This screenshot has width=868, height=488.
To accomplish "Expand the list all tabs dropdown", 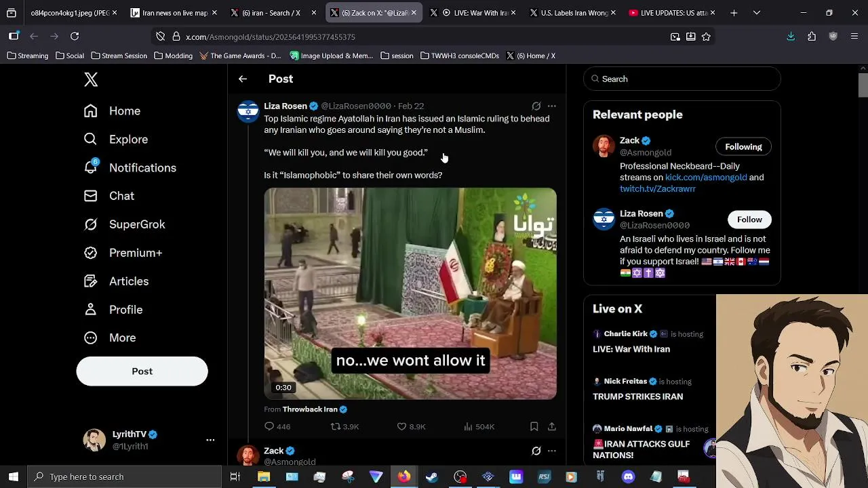I will [757, 13].
